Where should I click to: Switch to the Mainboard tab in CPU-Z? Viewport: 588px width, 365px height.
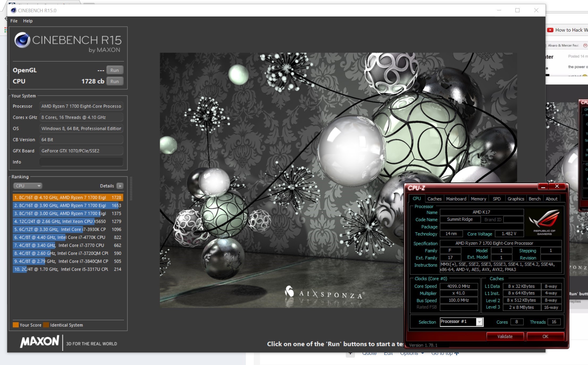[456, 199]
